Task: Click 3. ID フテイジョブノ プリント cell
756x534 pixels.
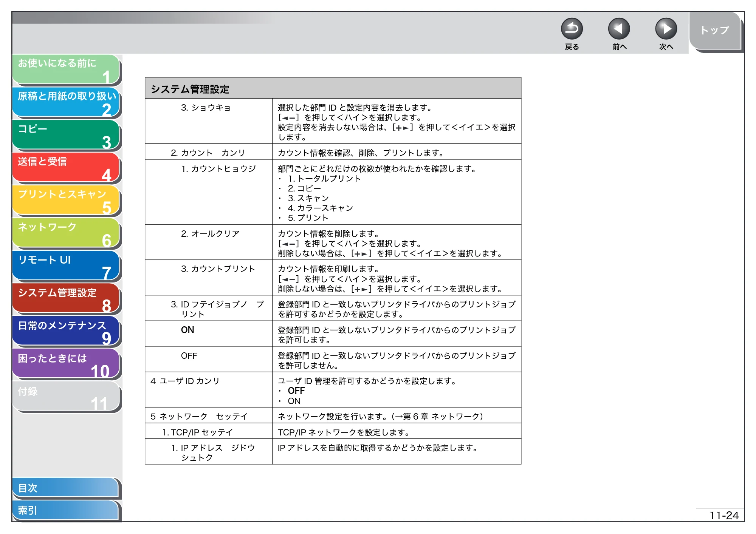Action: coord(209,308)
